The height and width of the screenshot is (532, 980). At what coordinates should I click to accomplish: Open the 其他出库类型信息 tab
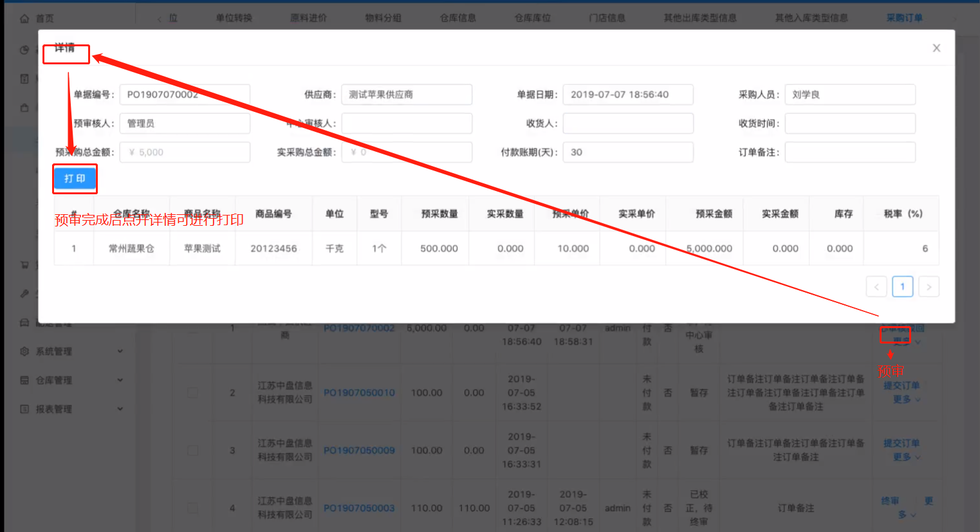point(700,18)
